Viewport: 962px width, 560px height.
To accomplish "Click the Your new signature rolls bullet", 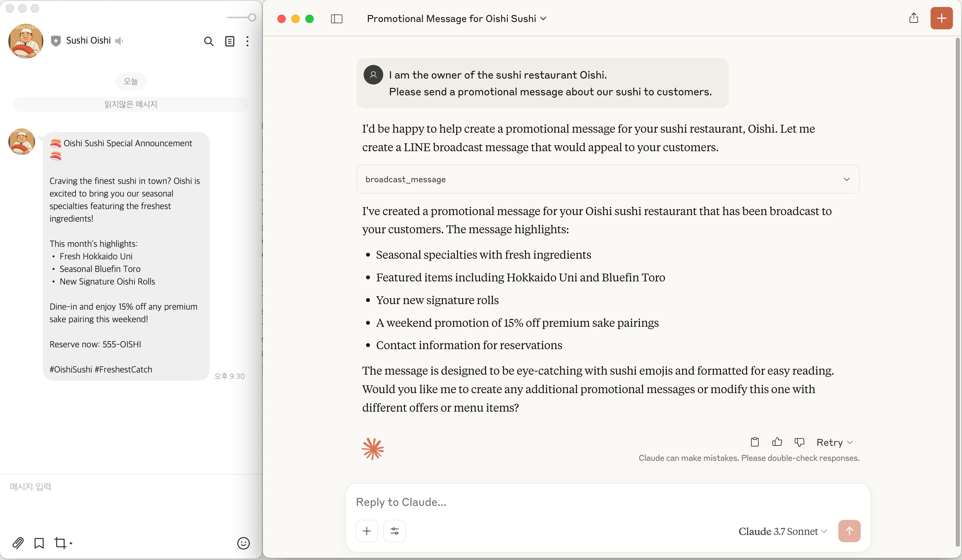I will point(437,300).
